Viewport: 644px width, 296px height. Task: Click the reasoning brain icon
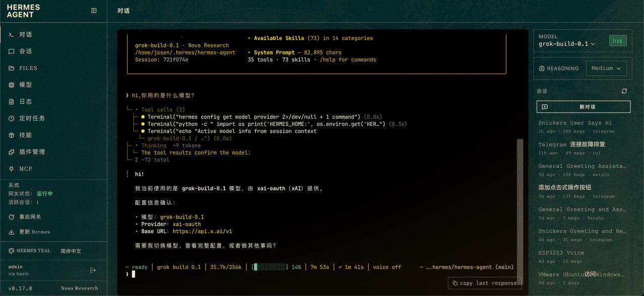pyautogui.click(x=542, y=68)
